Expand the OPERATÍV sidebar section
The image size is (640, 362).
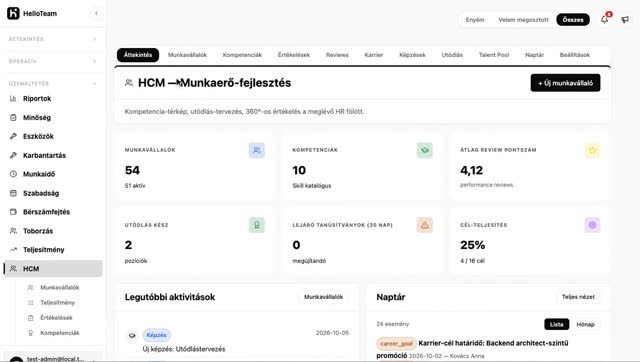click(53, 61)
